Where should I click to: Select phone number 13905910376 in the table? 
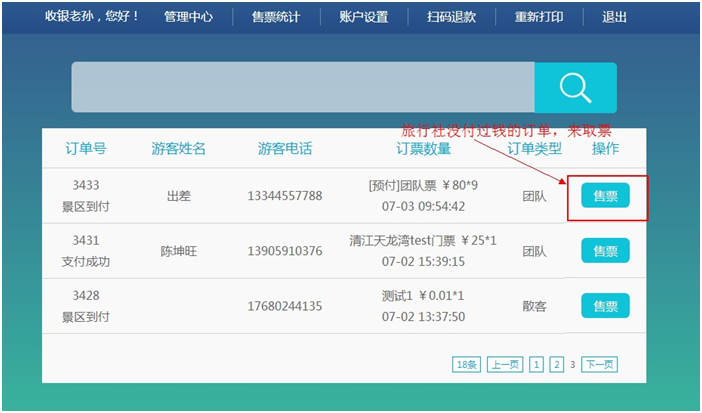coord(284,251)
